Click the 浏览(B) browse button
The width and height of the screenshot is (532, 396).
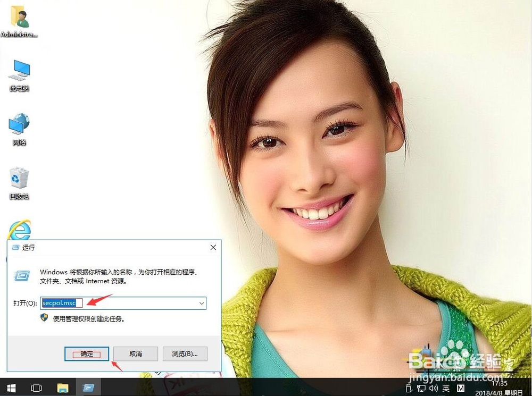(185, 353)
